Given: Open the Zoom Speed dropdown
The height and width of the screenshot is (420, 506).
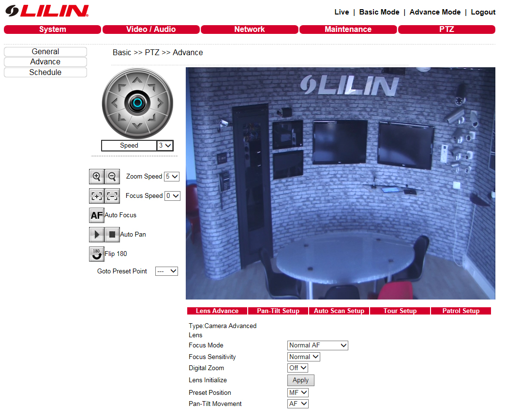Looking at the screenshot, I should pyautogui.click(x=172, y=177).
